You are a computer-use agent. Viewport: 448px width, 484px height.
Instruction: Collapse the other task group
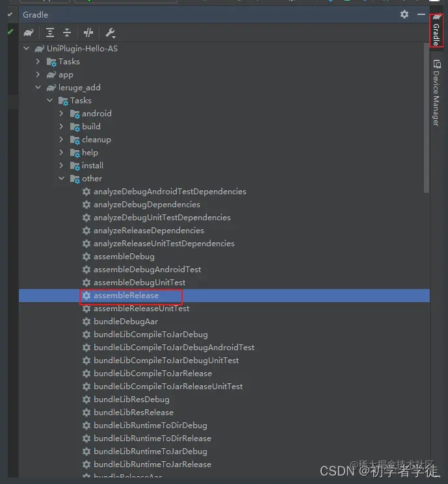pyautogui.click(x=62, y=179)
